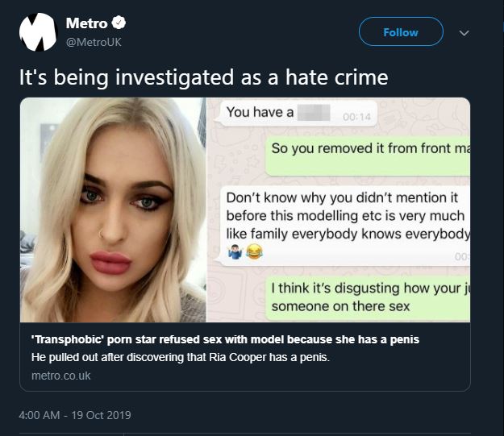This screenshot has width=504, height=436.
Task: Click the laughing crying emoji
Action: click(254, 251)
